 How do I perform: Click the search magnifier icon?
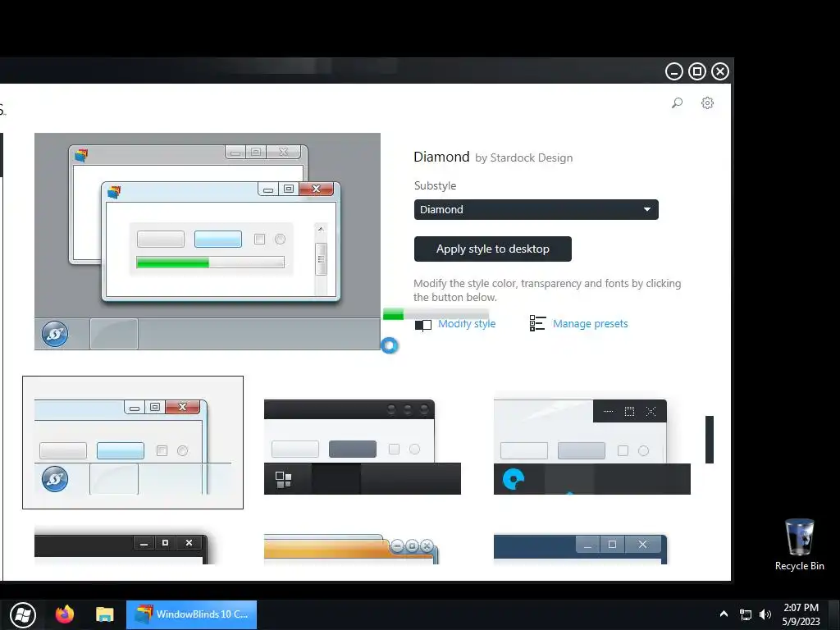(677, 103)
